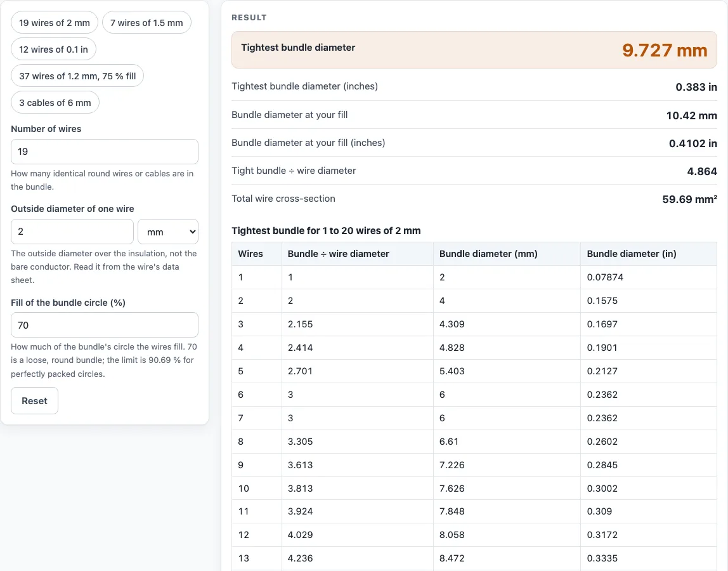The image size is (728, 571).
Task: Select the 3.305 ratio cell
Action: point(358,442)
